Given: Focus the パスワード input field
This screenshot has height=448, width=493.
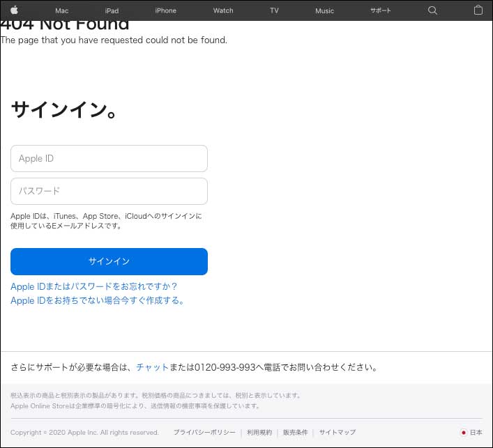Looking at the screenshot, I should [109, 192].
